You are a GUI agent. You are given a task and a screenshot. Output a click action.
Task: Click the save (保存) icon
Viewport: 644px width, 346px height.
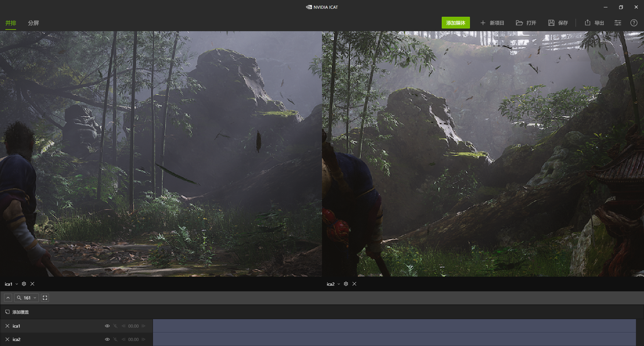pyautogui.click(x=558, y=23)
